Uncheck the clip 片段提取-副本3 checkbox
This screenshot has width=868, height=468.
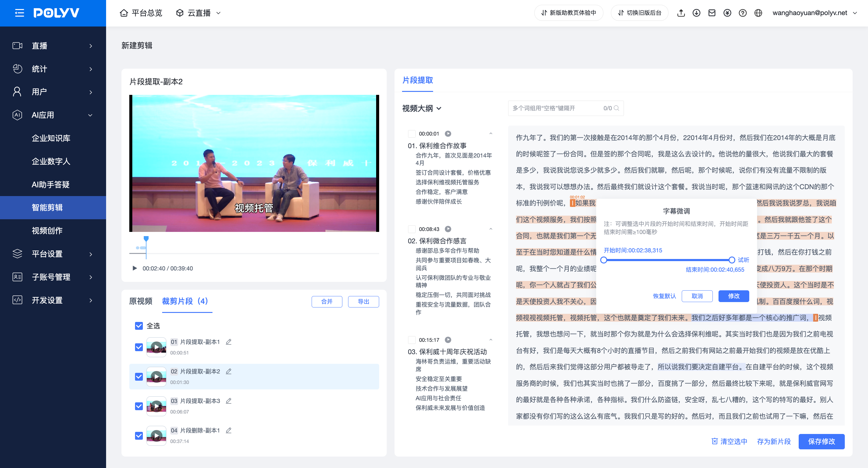[x=139, y=406]
